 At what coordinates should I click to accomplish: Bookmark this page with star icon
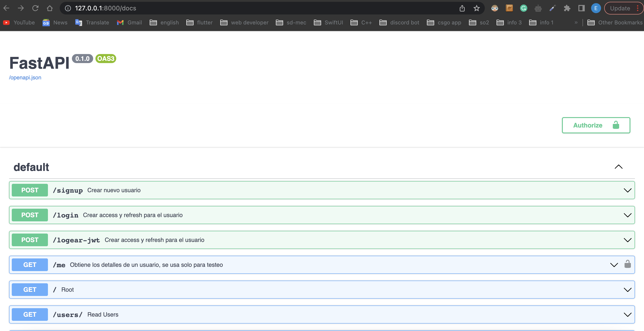(x=476, y=8)
